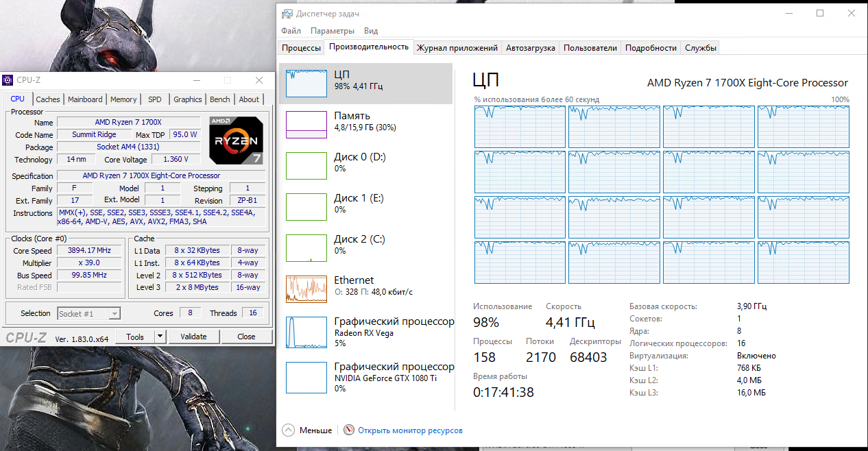Switch to the Службы tab

pyautogui.click(x=701, y=48)
